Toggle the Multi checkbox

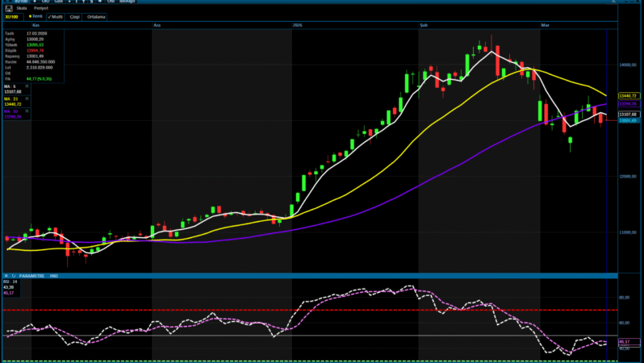[56, 16]
